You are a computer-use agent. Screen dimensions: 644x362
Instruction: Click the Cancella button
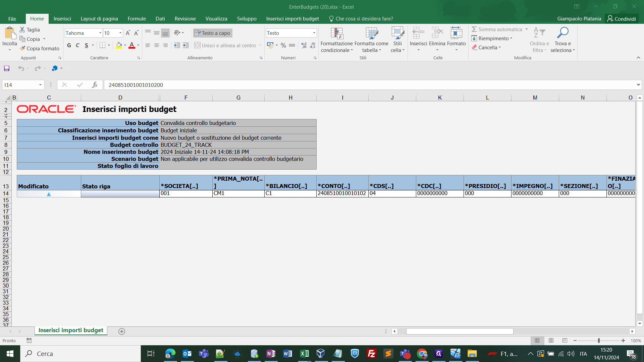pos(486,48)
